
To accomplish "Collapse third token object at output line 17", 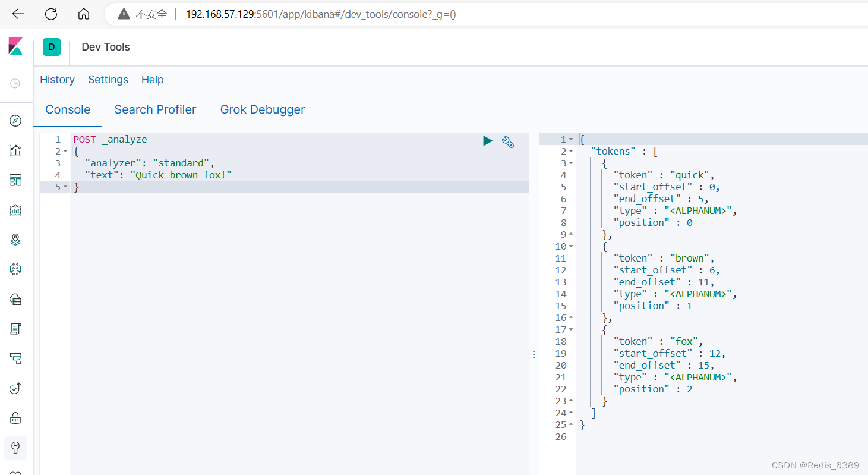I will pos(571,329).
